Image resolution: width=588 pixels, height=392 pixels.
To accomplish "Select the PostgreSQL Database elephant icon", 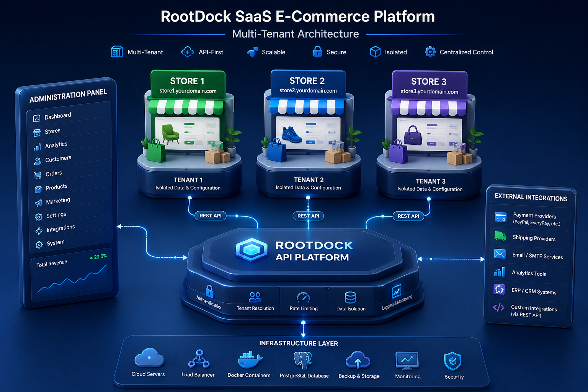I will tap(303, 361).
